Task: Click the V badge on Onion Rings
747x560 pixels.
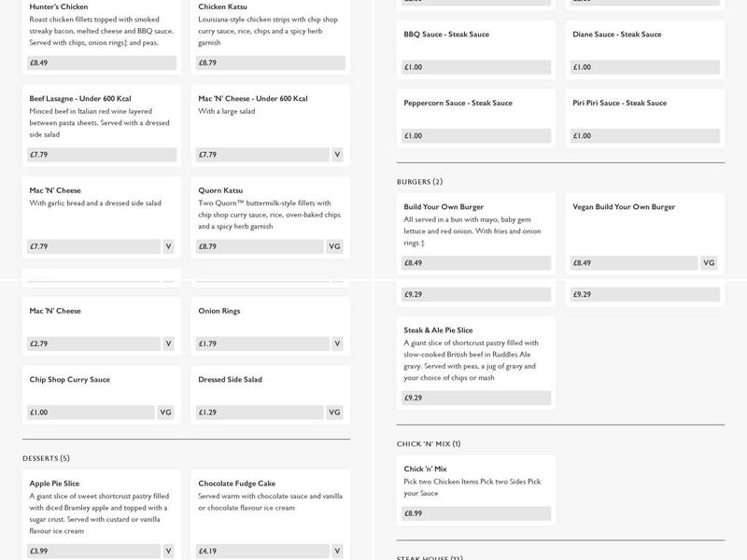Action: tap(337, 343)
